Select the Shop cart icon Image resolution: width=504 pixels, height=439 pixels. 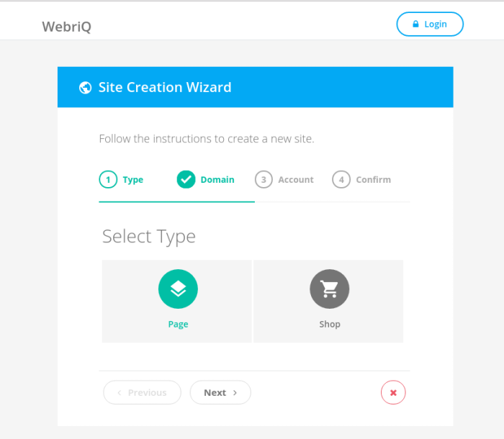click(x=330, y=289)
